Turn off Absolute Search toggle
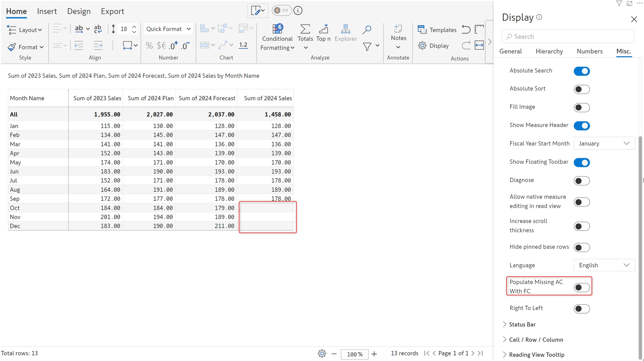 [581, 71]
